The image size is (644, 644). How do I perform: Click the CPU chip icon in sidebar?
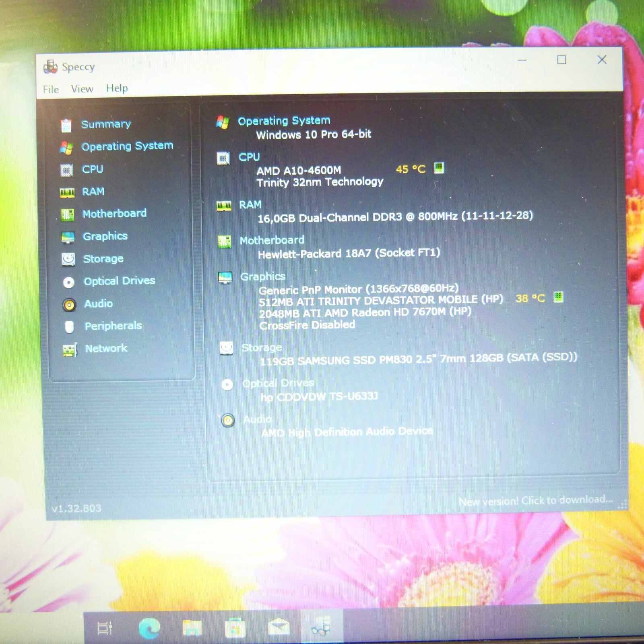(67, 170)
